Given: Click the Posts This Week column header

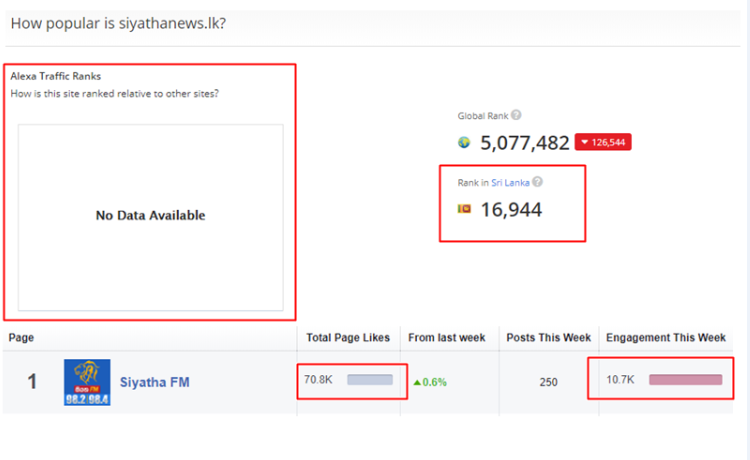Looking at the screenshot, I should (x=549, y=338).
